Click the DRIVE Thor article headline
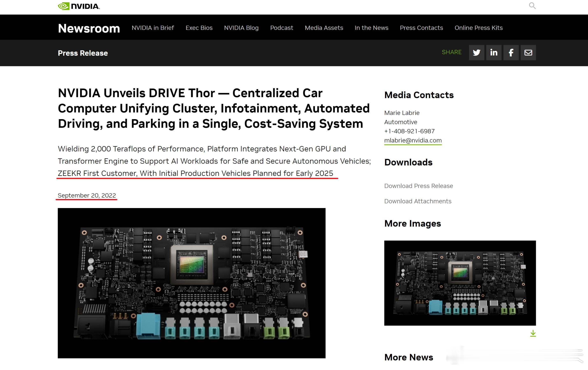The width and height of the screenshot is (588, 370). tap(214, 108)
